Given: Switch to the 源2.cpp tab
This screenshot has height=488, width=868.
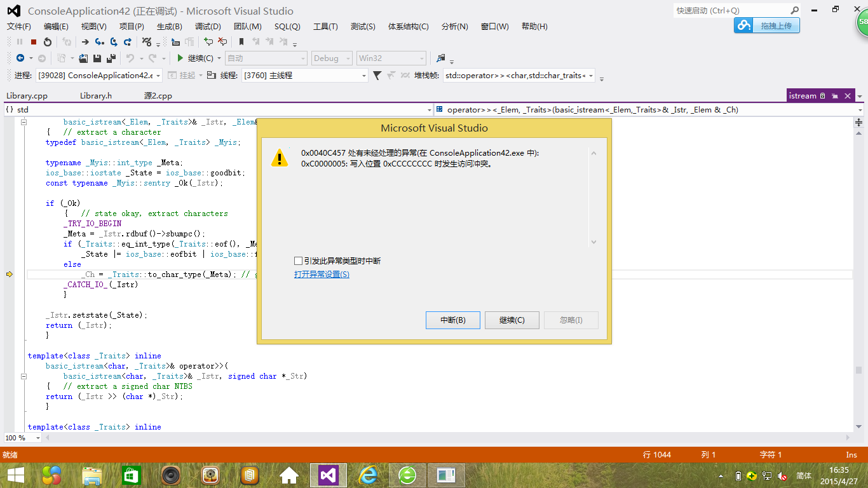Looking at the screenshot, I should 158,96.
